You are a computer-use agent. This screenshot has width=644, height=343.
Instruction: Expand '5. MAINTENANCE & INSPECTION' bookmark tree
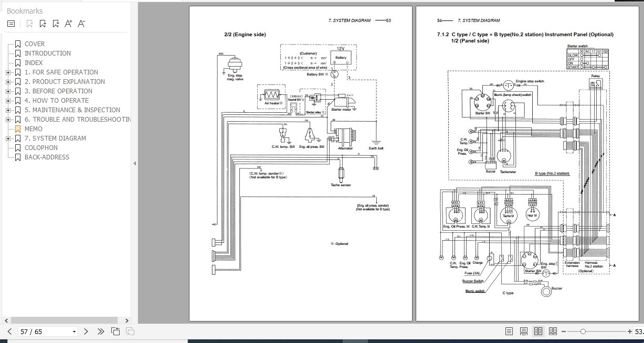(x=8, y=110)
